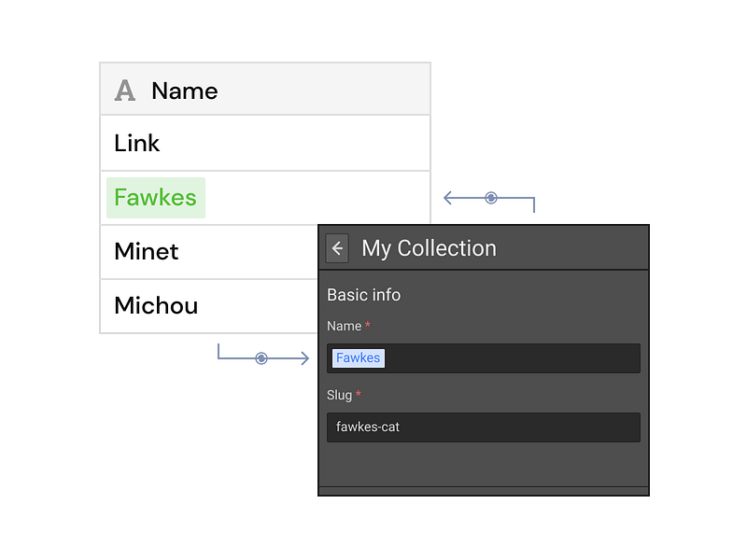
Task: Click the Name field label
Action: point(344,326)
